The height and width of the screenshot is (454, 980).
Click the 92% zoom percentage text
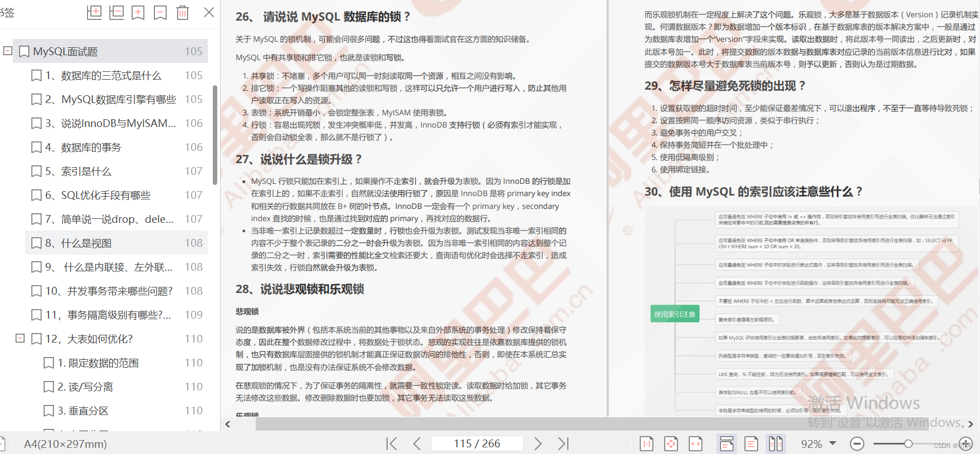[812, 444]
